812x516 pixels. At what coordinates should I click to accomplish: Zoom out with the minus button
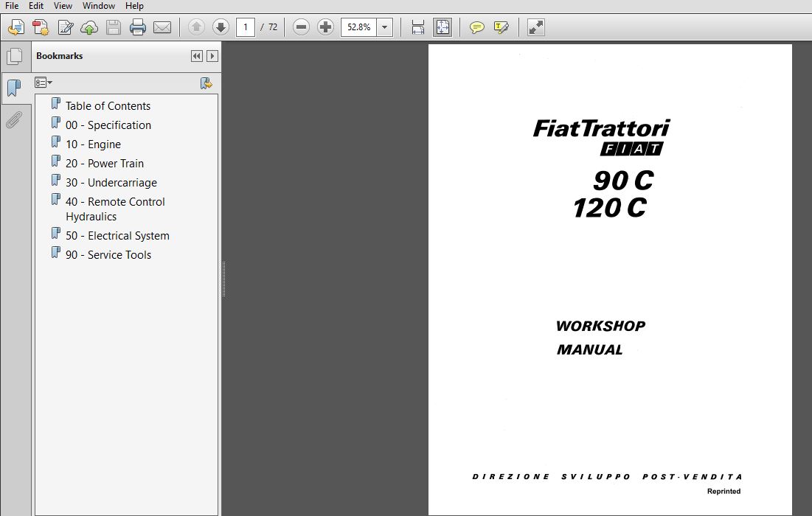click(x=301, y=27)
